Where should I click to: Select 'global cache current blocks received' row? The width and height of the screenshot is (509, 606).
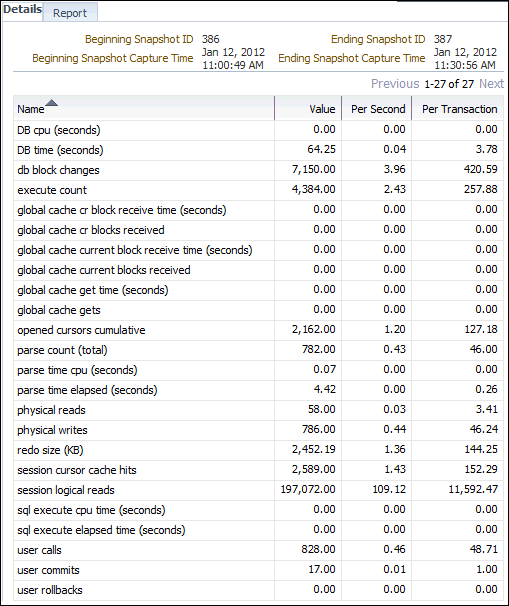pos(104,270)
